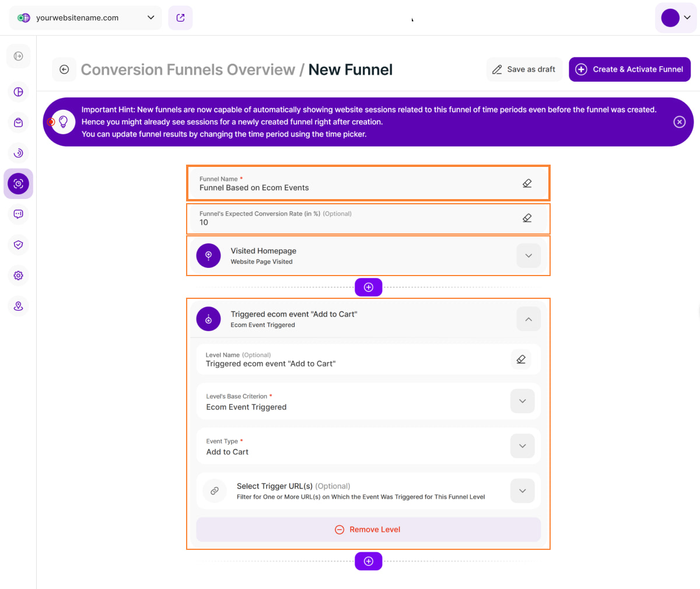Clear the Funnel Name field with eraser

click(x=527, y=183)
